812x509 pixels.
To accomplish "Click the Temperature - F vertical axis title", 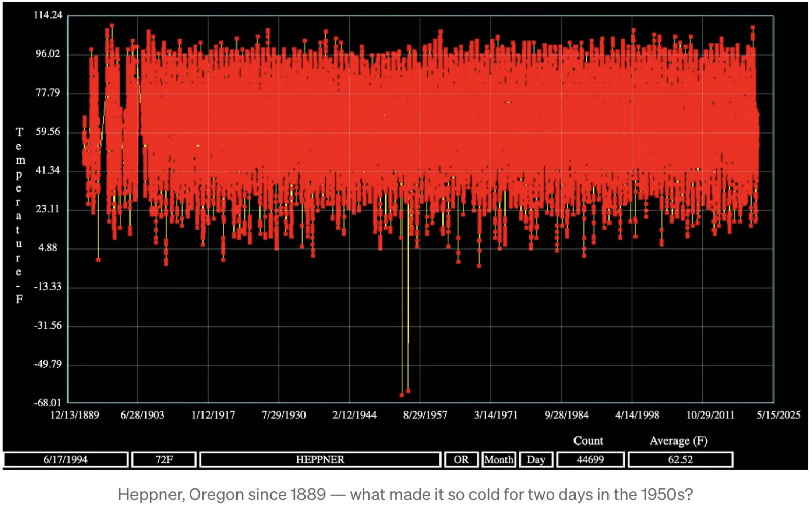I will pyautogui.click(x=19, y=215).
